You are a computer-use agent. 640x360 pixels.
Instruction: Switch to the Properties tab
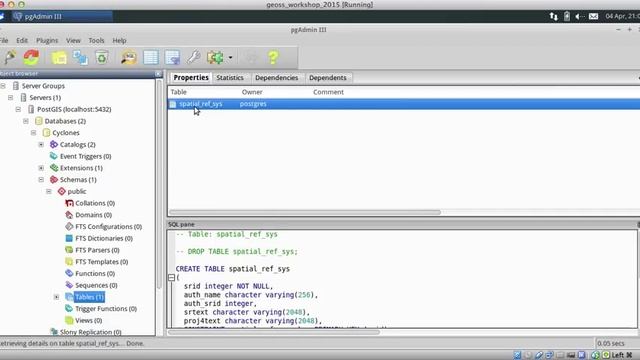click(x=191, y=78)
